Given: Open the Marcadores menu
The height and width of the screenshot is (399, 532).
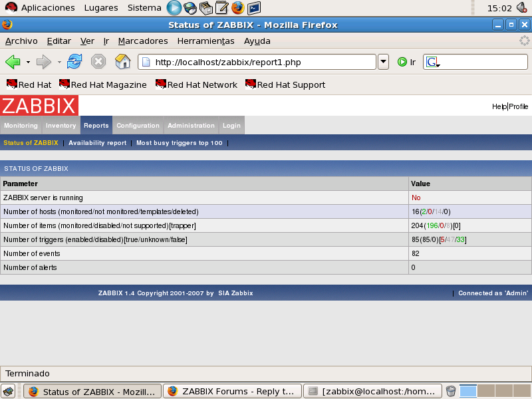Looking at the screenshot, I should point(142,41).
